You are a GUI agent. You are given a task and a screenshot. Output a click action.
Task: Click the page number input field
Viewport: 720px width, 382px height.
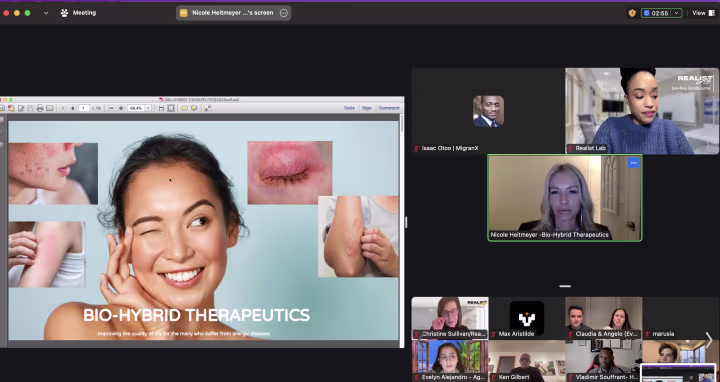tap(84, 108)
